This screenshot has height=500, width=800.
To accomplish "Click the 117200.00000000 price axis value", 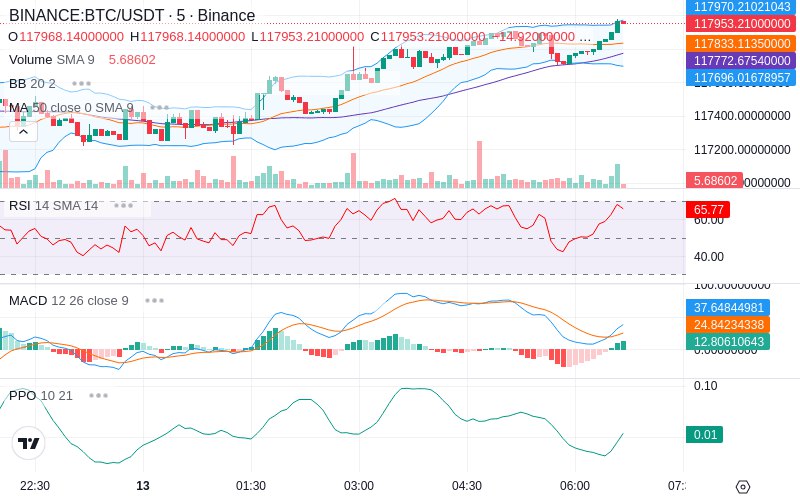I will (x=742, y=150).
